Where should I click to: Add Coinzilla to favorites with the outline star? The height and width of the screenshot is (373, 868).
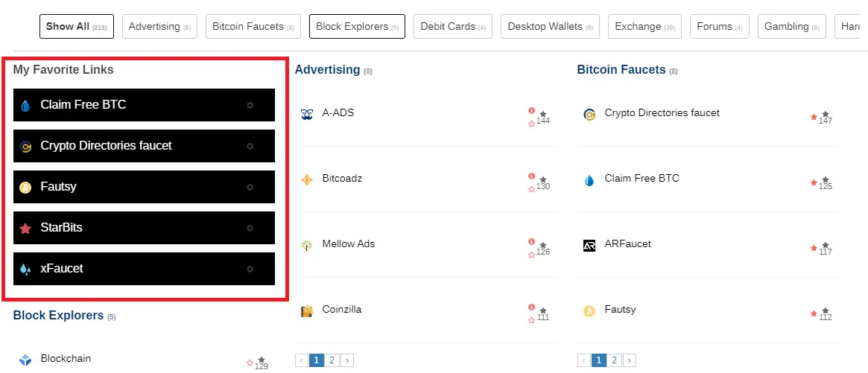531,320
